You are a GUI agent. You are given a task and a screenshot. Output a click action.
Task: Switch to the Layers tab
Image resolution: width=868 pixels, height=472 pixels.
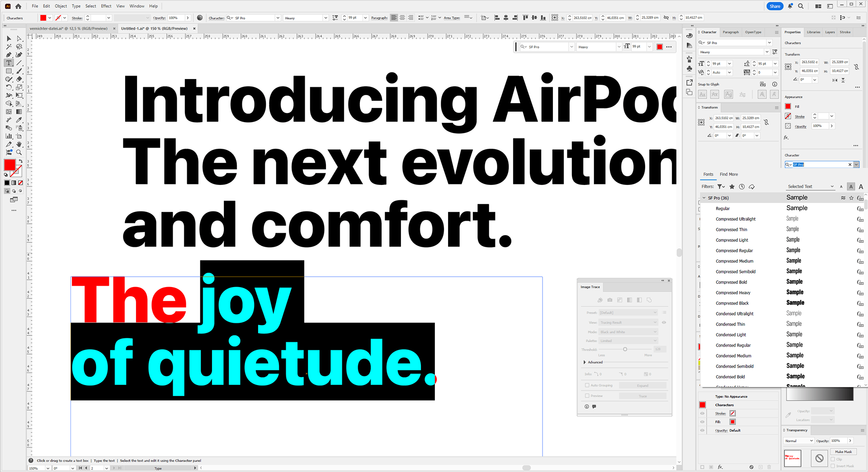830,32
